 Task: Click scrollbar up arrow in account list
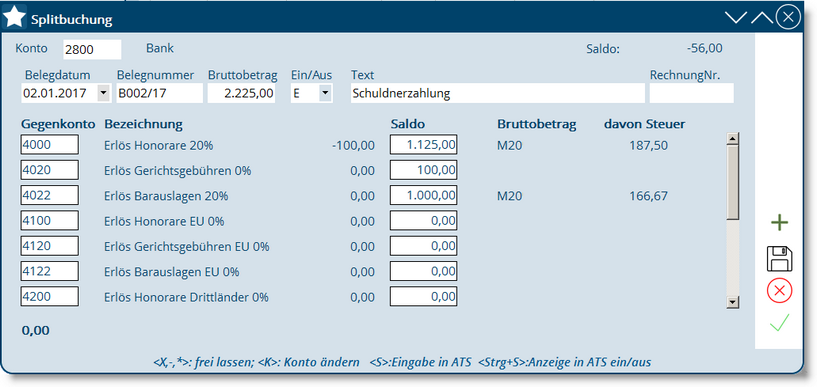733,139
